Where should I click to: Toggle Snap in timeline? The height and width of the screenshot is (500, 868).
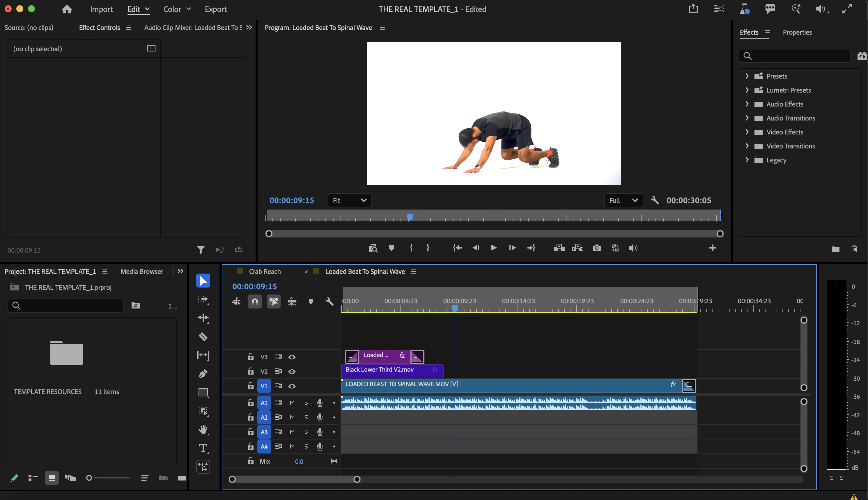(255, 302)
